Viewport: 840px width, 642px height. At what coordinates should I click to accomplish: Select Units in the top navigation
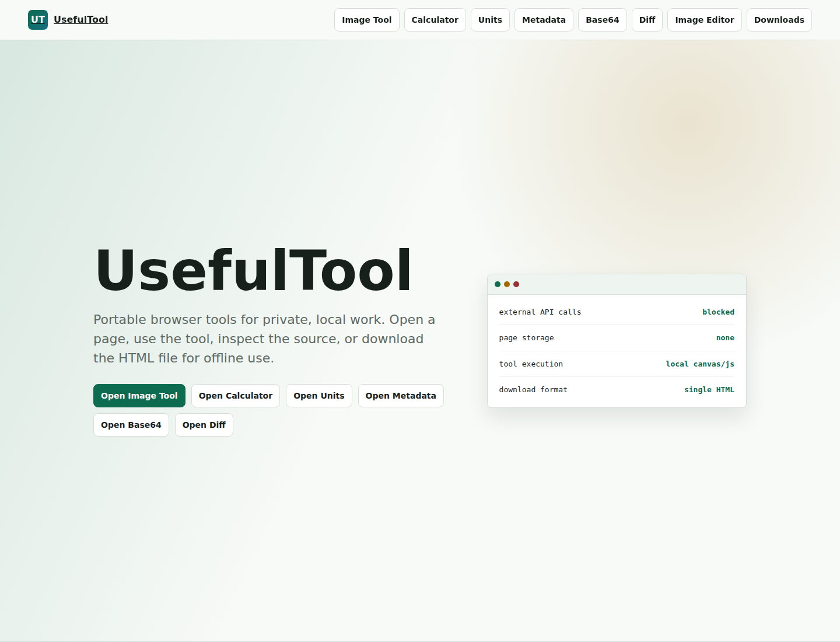click(x=490, y=20)
